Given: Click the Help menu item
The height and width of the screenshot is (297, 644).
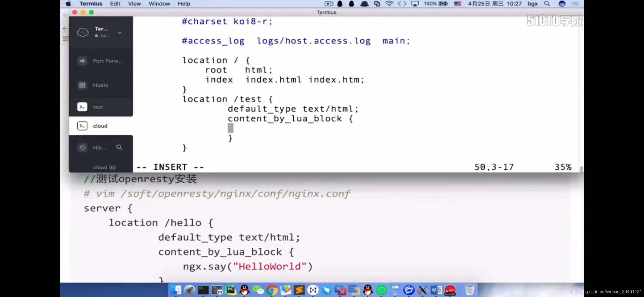Looking at the screenshot, I should 184,4.
